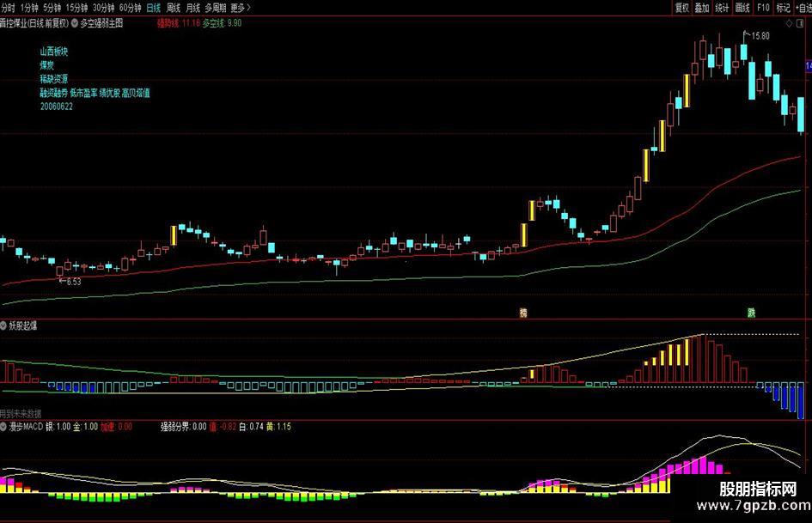This screenshot has width=812, height=523.
Task: Select the 60分钟 timeframe tab
Action: 130,8
